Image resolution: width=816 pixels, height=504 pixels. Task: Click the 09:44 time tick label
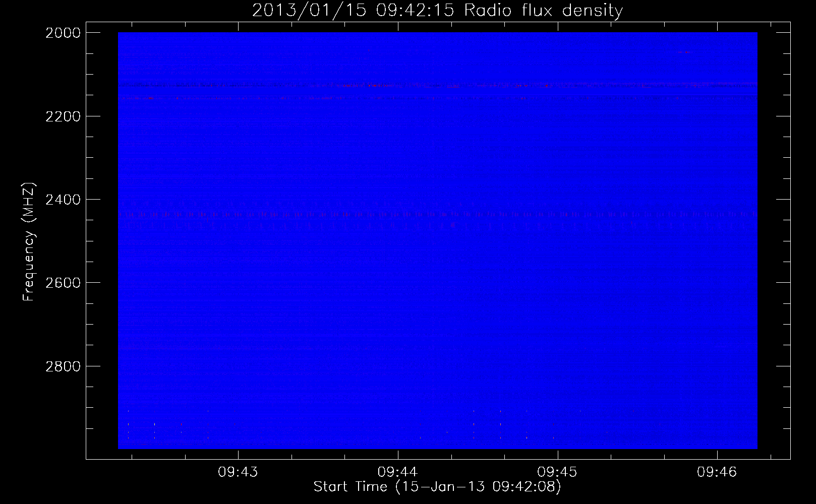point(398,472)
